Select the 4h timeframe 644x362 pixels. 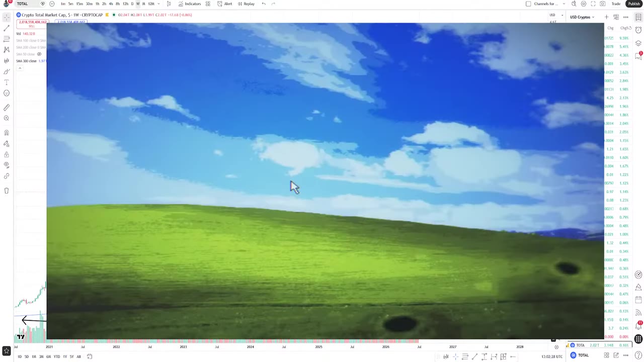tap(111, 4)
